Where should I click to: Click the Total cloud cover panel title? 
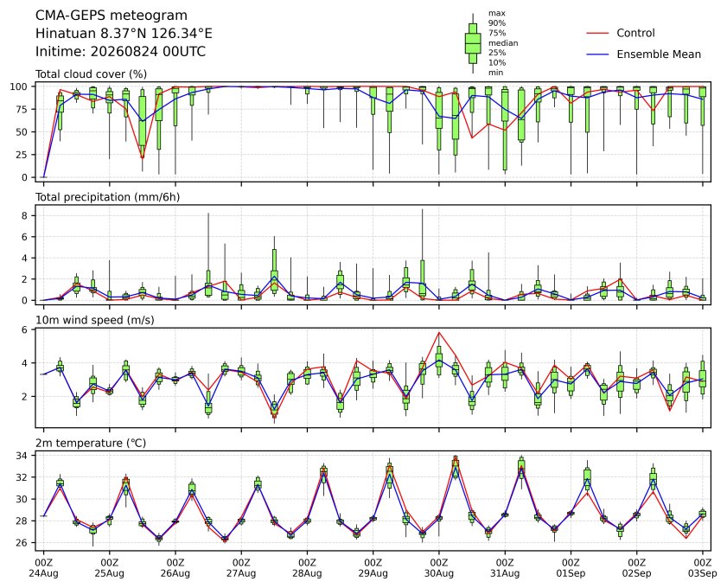click(x=92, y=74)
